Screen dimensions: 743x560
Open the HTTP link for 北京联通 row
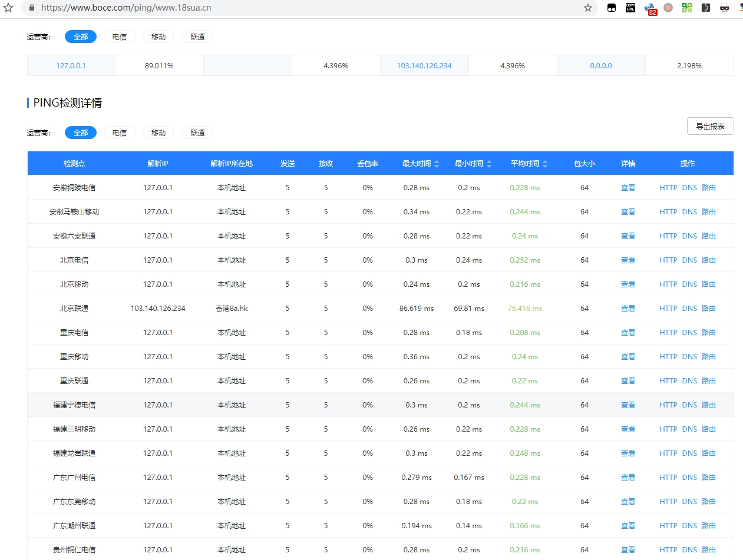pos(668,308)
